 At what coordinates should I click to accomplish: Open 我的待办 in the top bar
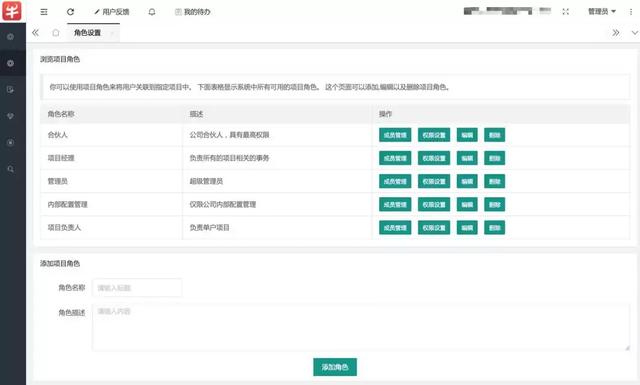tap(193, 12)
